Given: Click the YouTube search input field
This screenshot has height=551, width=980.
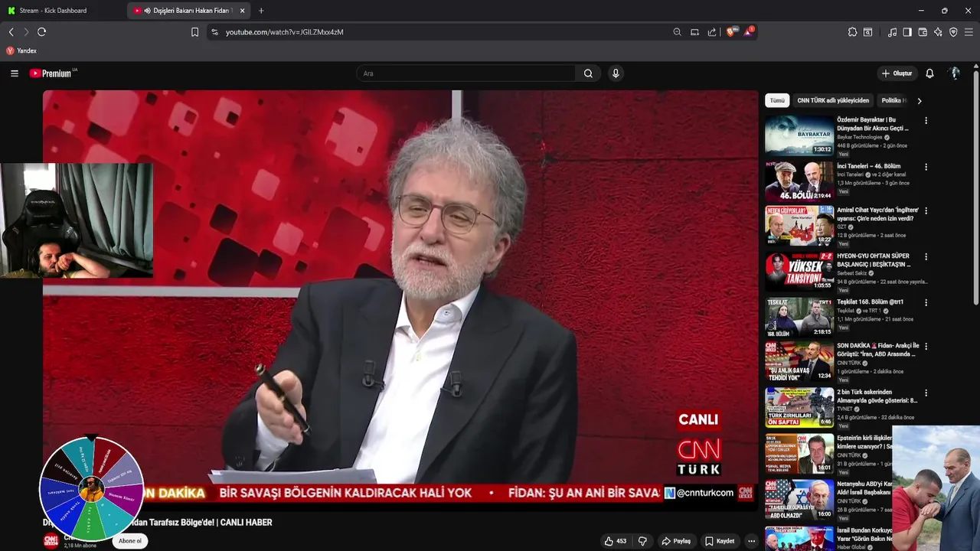Looking at the screenshot, I should (x=467, y=73).
